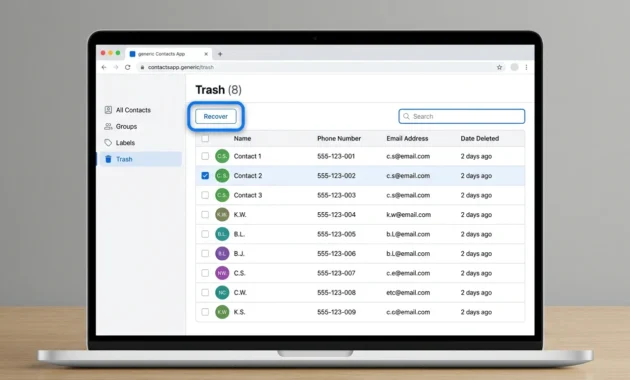The image size is (630, 380).
Task: Sort by Date Deleted column header
Action: click(x=480, y=139)
